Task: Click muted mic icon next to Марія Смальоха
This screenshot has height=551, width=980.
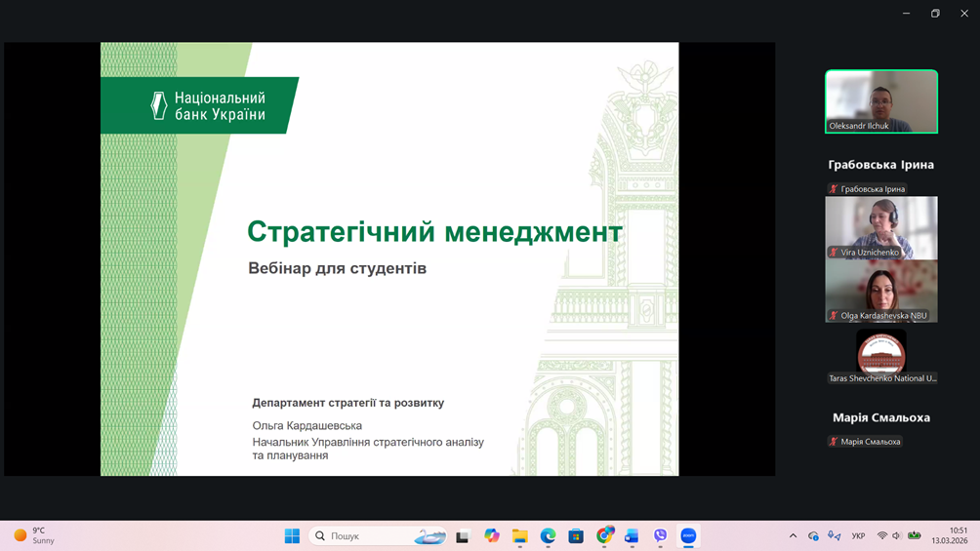Action: (x=833, y=442)
